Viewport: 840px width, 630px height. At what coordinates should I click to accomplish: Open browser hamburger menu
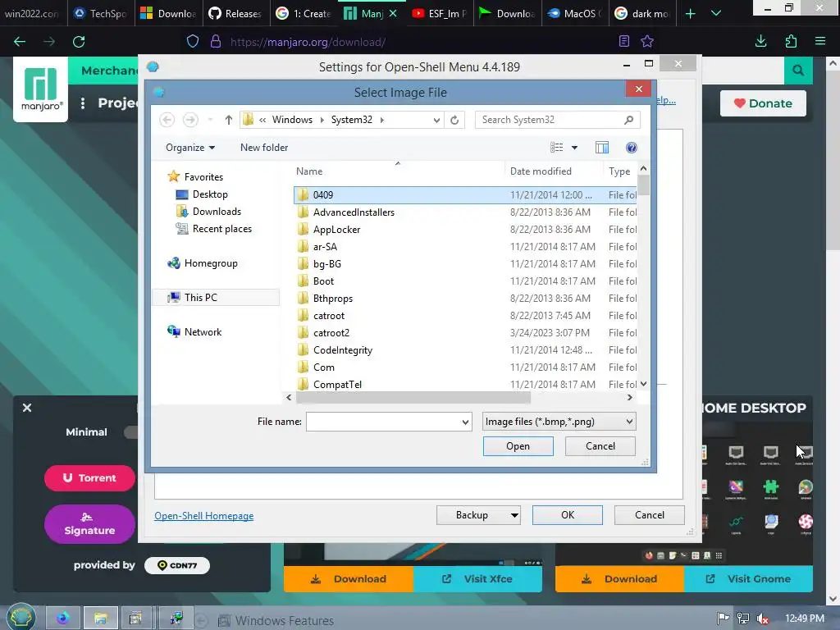tap(820, 41)
